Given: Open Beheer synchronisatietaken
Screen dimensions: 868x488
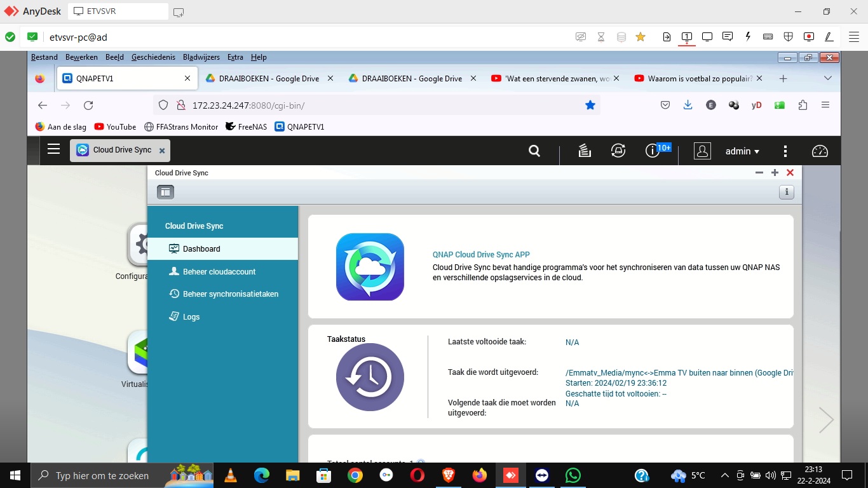Looking at the screenshot, I should coord(223,294).
